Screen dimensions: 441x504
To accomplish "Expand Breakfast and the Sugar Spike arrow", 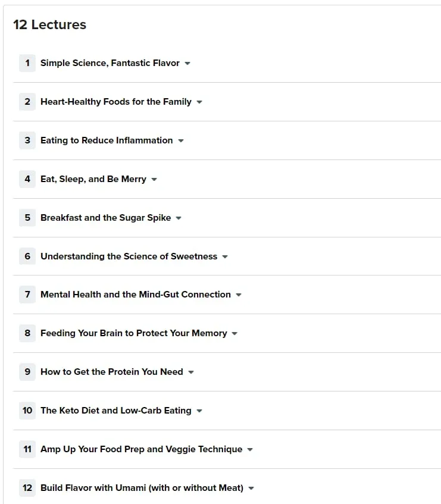I will point(179,218).
